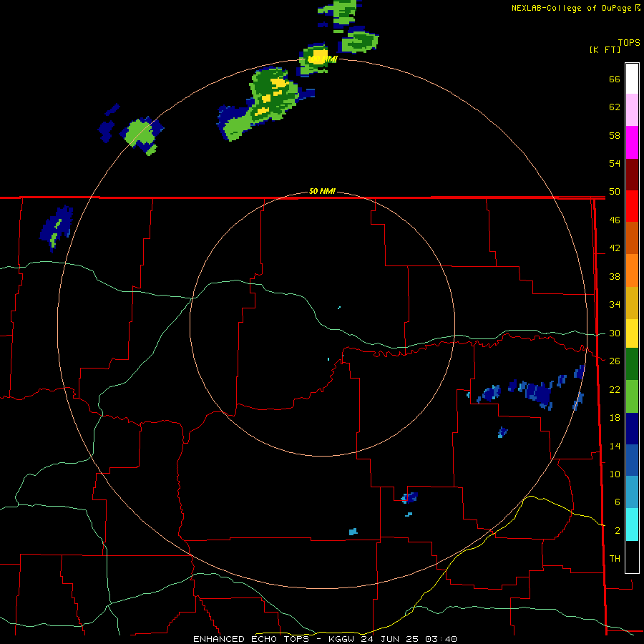This screenshot has width=644, height=644.
Task: Click the 'KGGW' station identifier
Action: (x=343, y=639)
